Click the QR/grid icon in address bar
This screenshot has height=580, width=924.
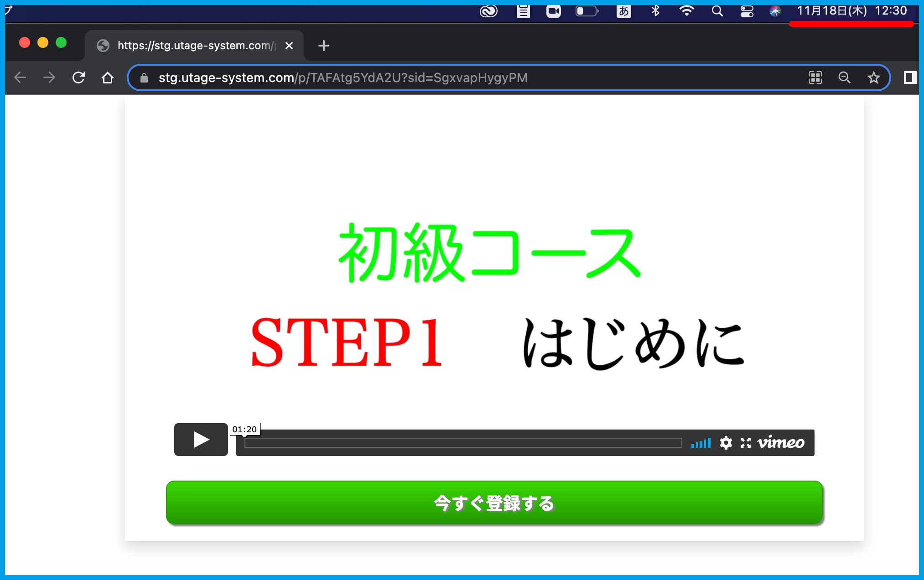click(815, 78)
